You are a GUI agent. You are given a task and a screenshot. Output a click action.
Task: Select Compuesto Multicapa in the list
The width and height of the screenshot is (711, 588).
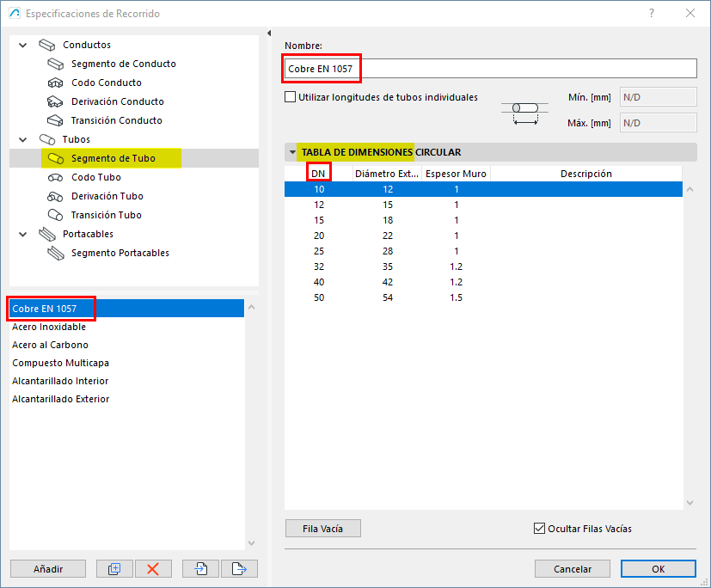(127, 363)
